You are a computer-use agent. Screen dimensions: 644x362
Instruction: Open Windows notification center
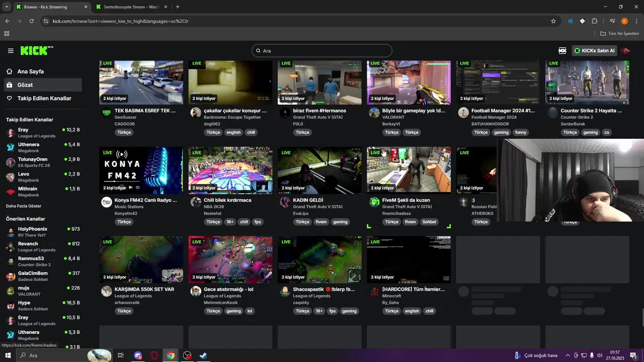pos(633,355)
